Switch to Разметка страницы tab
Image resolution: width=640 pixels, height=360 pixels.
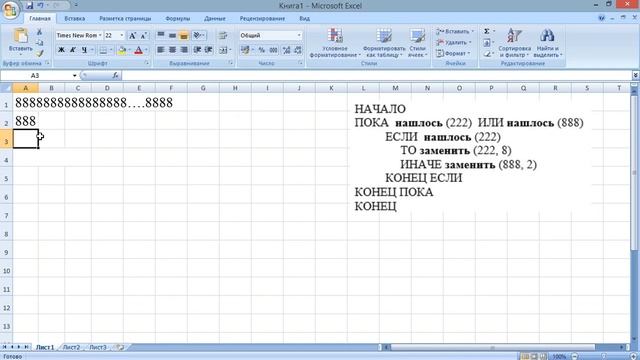coord(125,18)
